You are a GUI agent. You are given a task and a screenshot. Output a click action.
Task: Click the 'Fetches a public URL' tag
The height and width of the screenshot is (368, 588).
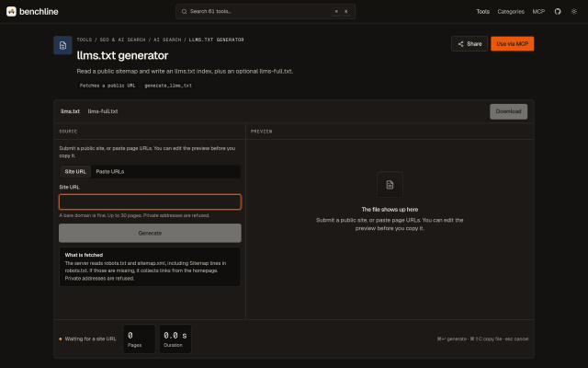click(x=107, y=86)
